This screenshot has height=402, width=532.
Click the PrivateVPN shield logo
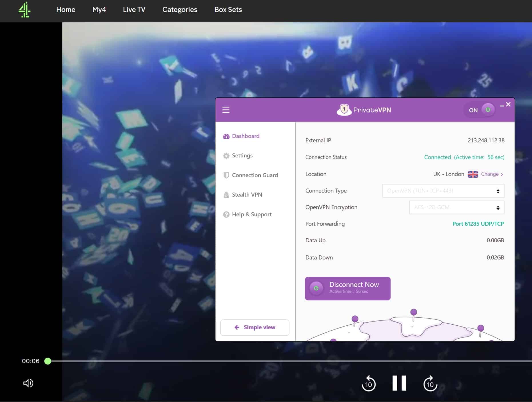[344, 110]
